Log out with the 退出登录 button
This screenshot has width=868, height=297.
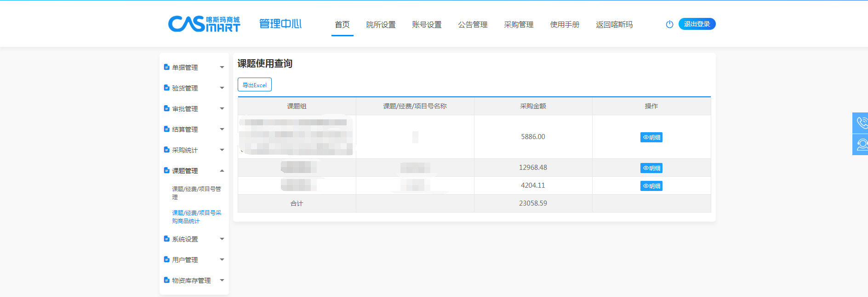click(697, 24)
